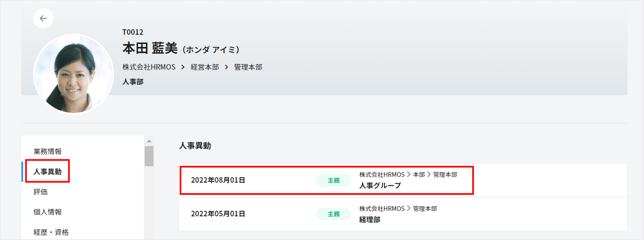644x240 pixels.
Task: Open the 2022年05月01日 transfer record
Action: (218, 214)
